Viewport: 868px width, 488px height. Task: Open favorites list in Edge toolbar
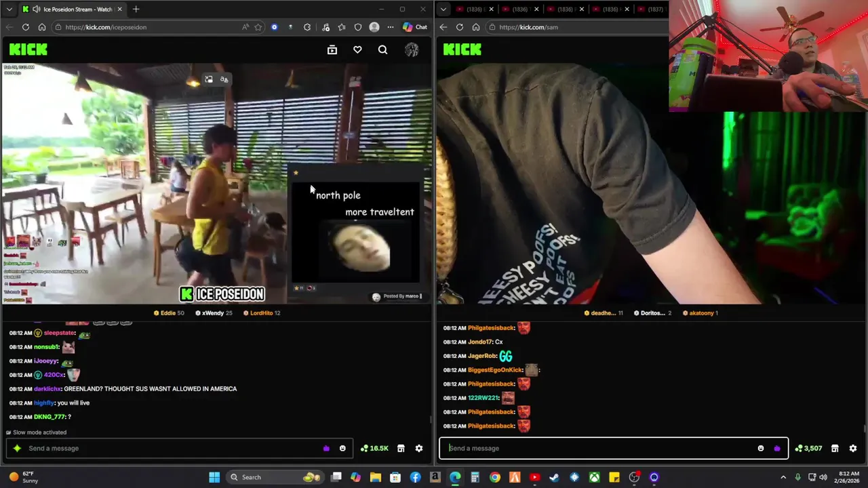[x=342, y=27]
